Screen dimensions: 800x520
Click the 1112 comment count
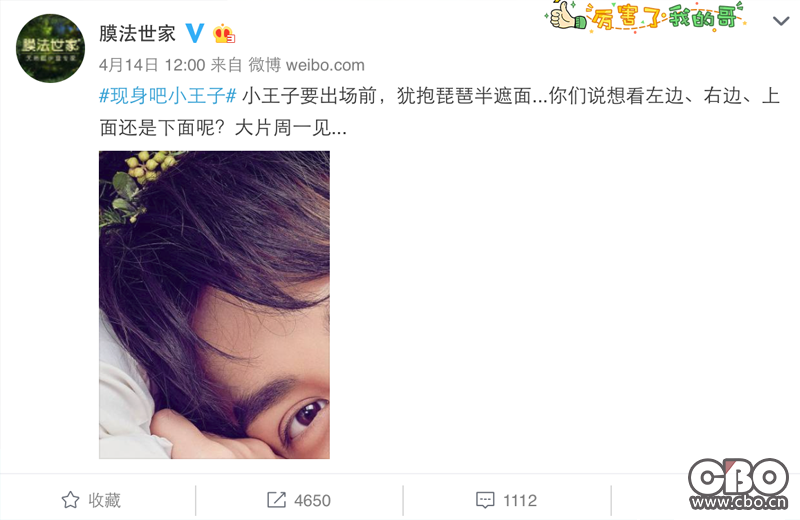pos(520,501)
